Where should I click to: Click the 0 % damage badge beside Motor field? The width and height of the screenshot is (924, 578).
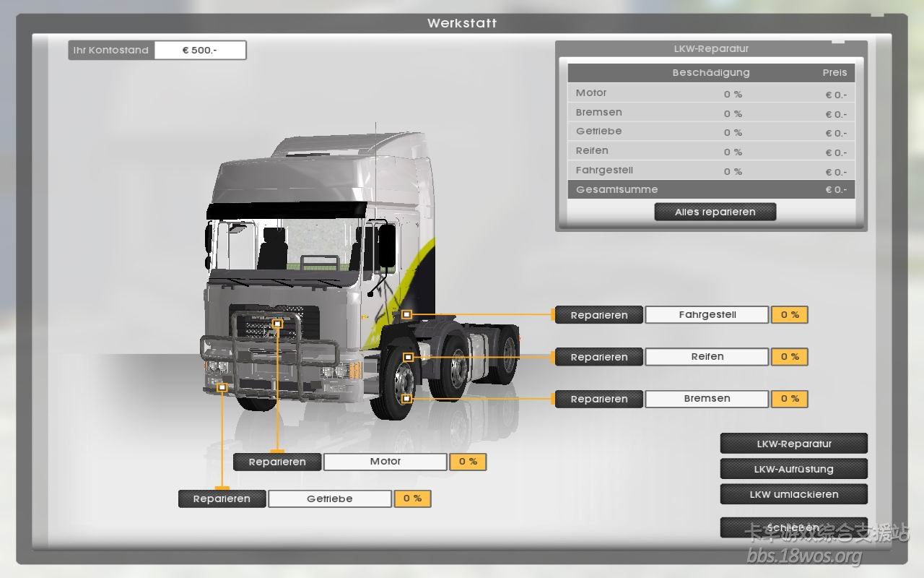[x=468, y=462]
